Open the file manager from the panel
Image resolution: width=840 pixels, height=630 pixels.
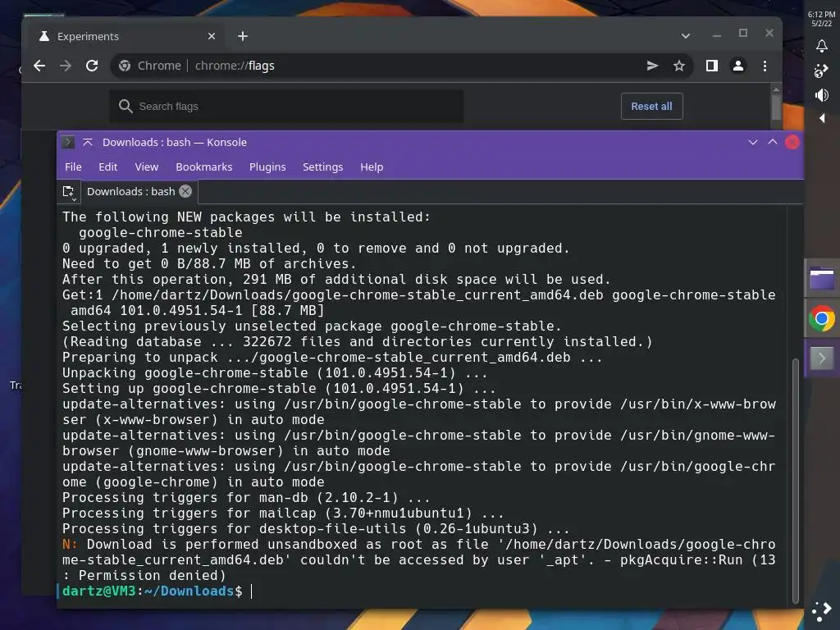pos(822,279)
